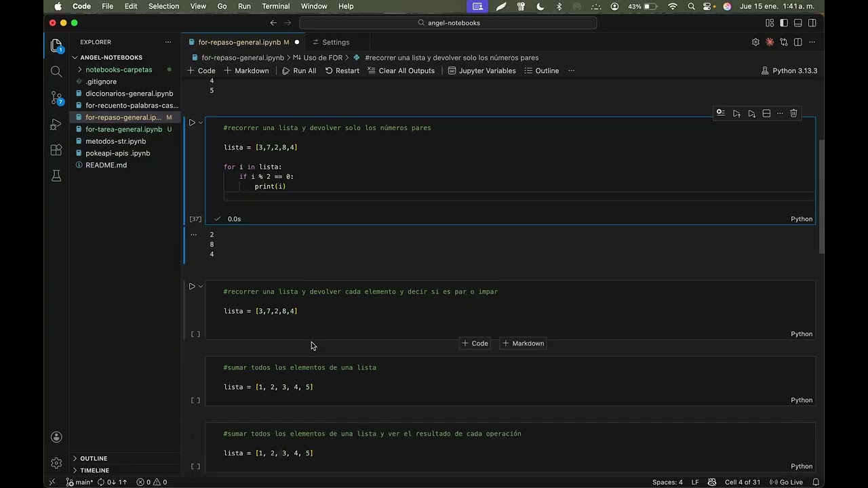Open the Testing flask view
Viewport: 868px width, 488px height.
pyautogui.click(x=56, y=176)
